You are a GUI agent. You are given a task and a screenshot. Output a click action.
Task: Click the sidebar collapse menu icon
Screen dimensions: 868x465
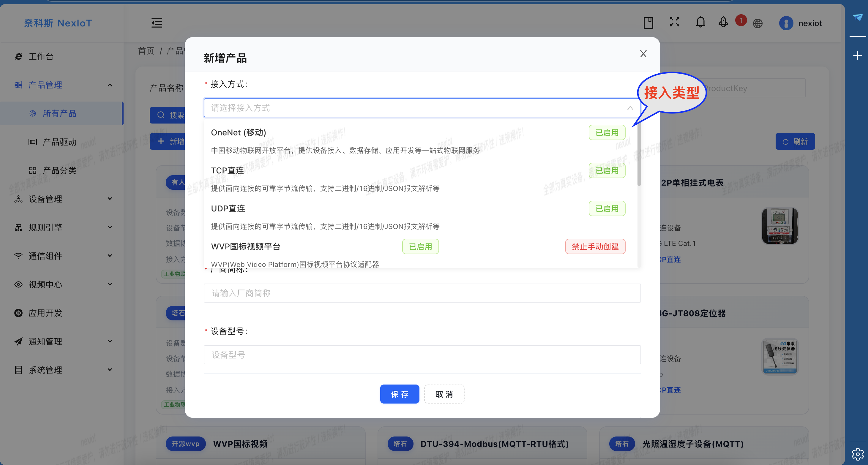(x=157, y=23)
